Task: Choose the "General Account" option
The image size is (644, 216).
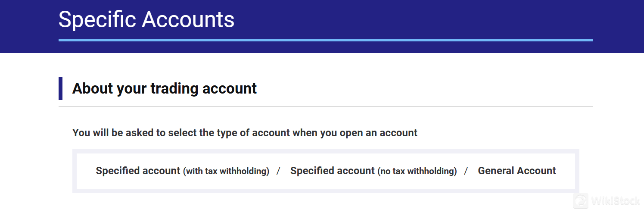Action: coord(517,171)
